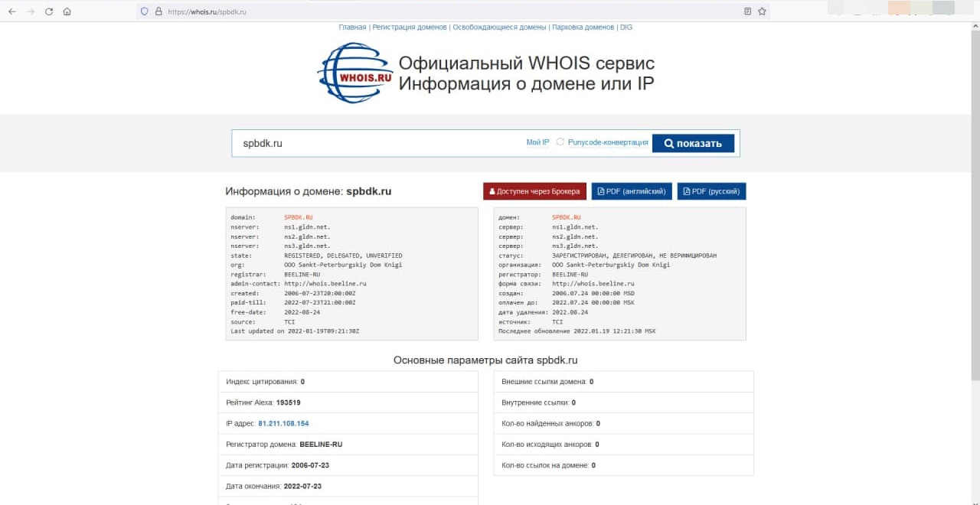Click the Последнее обновление line
Screen dimensions: 980x505
pos(577,331)
